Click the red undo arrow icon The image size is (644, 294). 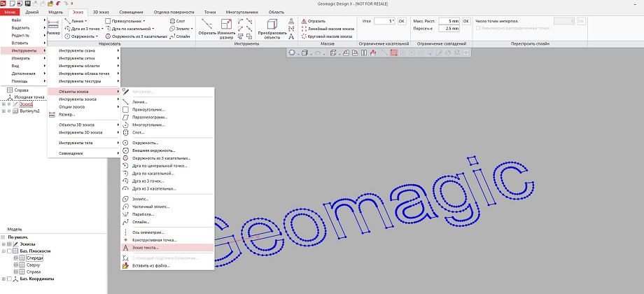point(59,3)
